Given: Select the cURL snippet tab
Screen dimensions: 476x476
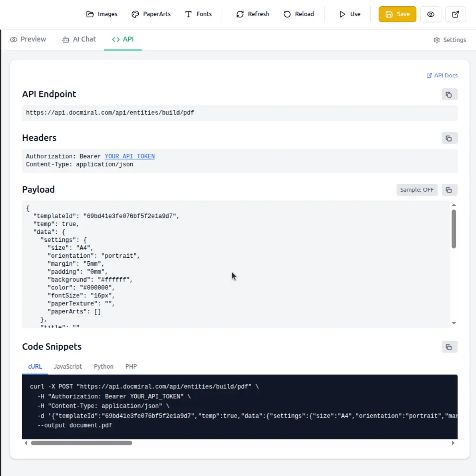Looking at the screenshot, I should pos(35,366).
